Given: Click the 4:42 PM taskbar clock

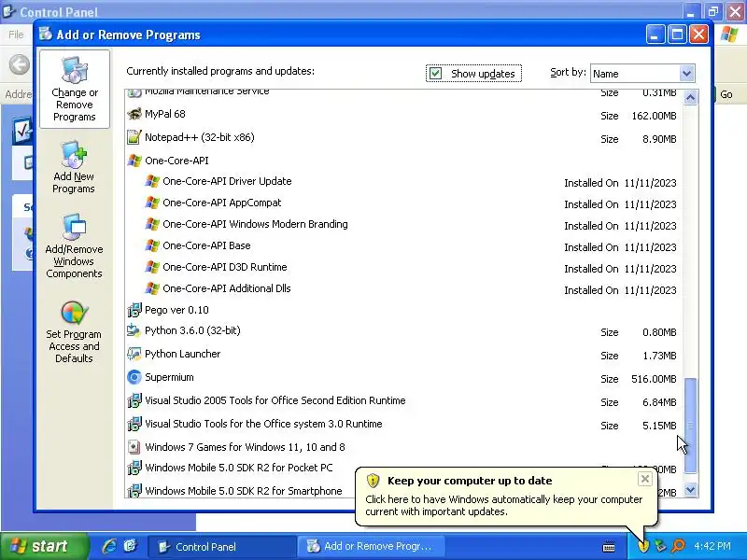Looking at the screenshot, I should coord(712,546).
